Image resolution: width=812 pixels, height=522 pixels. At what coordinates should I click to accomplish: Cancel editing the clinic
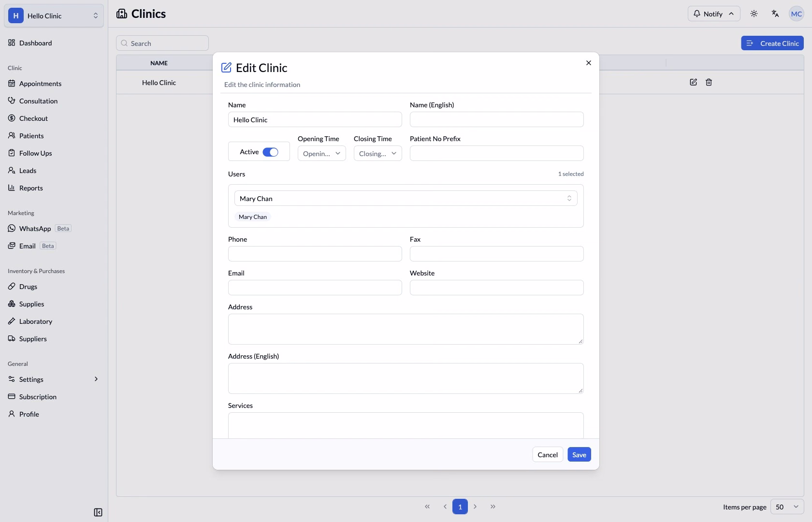(x=548, y=454)
